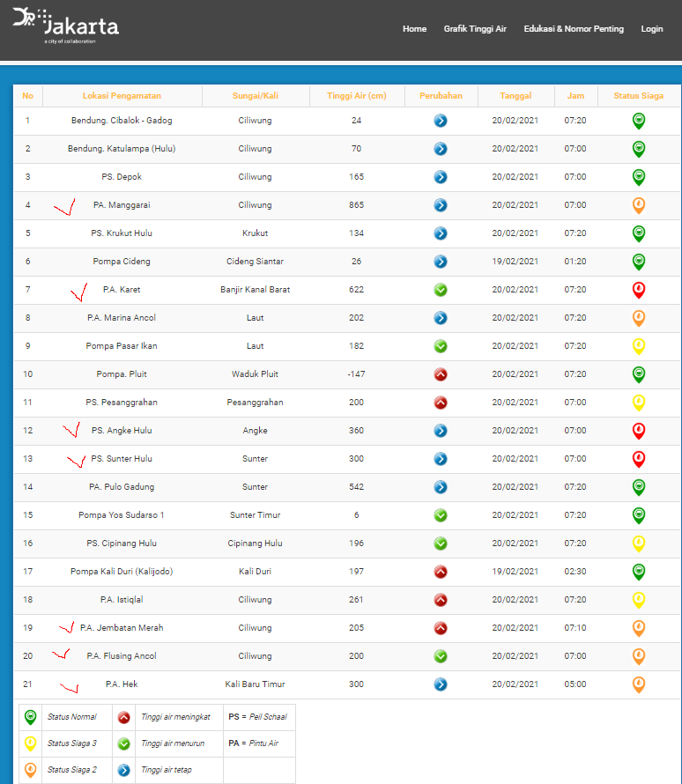
Task: Click the Status Siaga column header
Action: pyautogui.click(x=639, y=96)
